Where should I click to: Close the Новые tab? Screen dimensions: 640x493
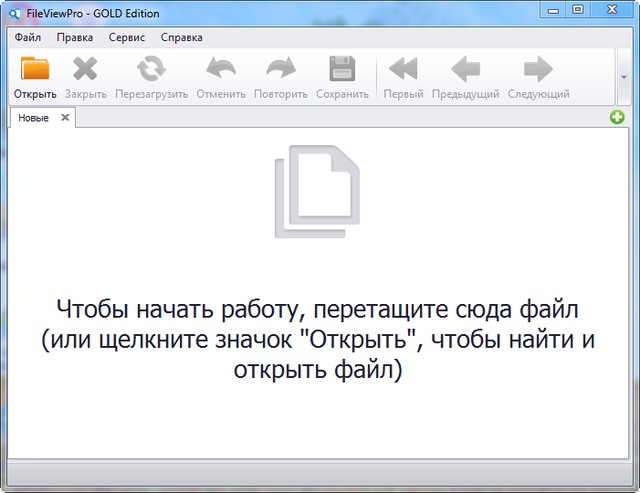65,118
